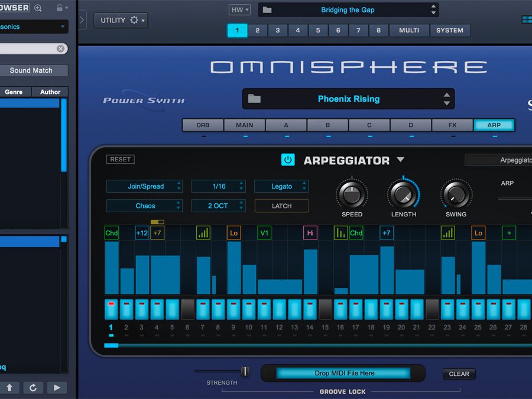
Task: Open the directory dropdown at browser top
Action: [33, 27]
